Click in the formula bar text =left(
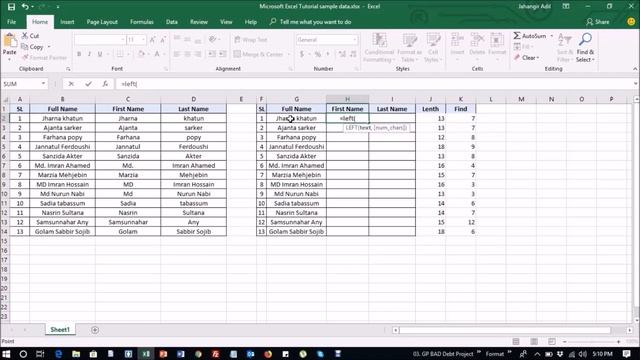This screenshot has width=640, height=360. 129,84
